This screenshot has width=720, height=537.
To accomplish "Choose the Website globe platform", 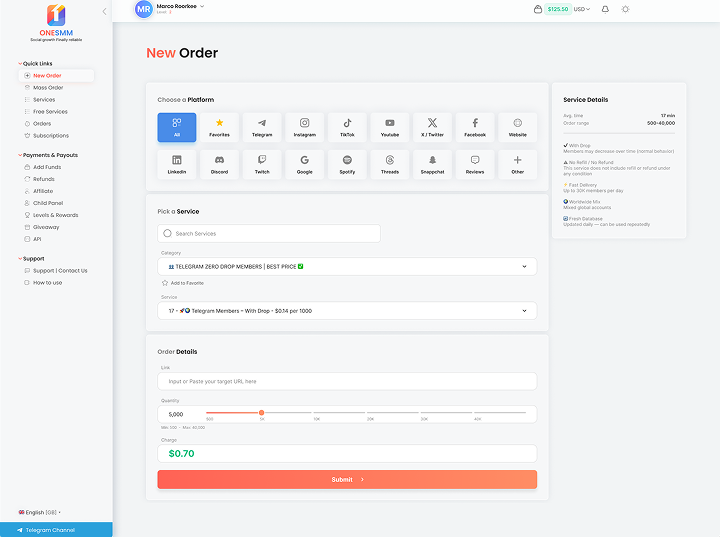I will click(x=518, y=127).
